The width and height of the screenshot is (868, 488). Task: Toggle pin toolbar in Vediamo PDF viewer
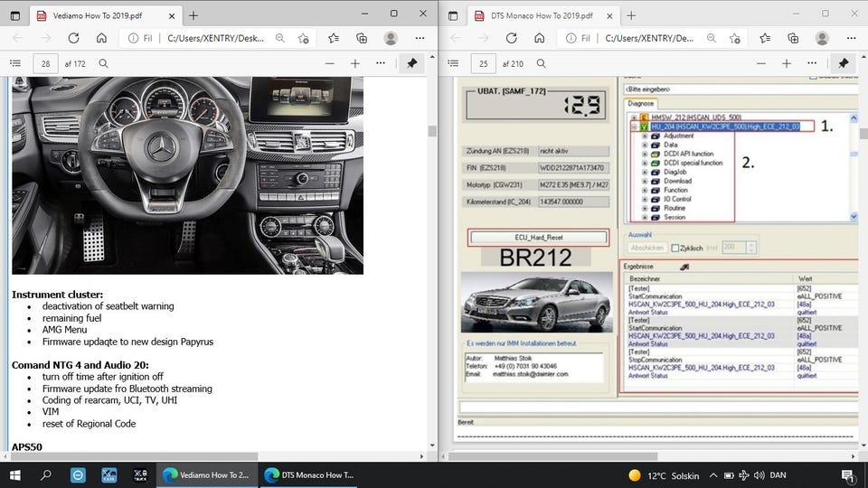pos(411,63)
